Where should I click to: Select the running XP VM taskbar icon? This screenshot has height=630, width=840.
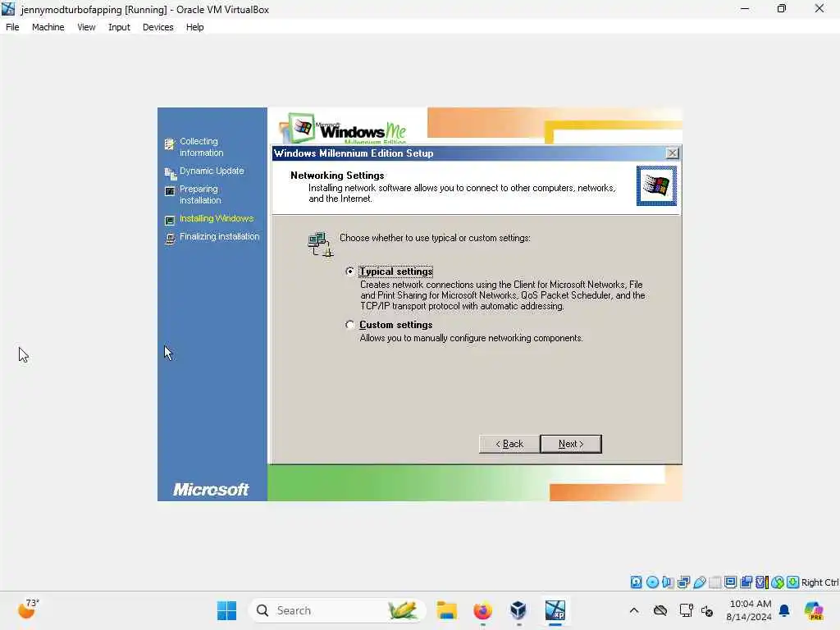click(x=555, y=610)
